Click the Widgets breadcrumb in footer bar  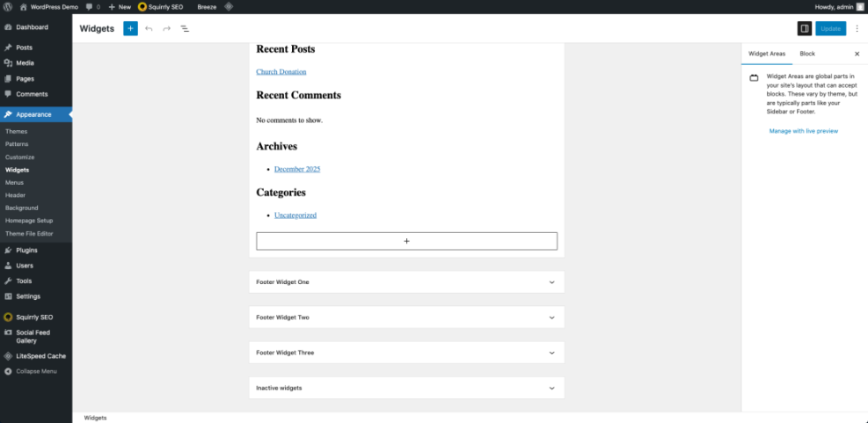pyautogui.click(x=95, y=418)
